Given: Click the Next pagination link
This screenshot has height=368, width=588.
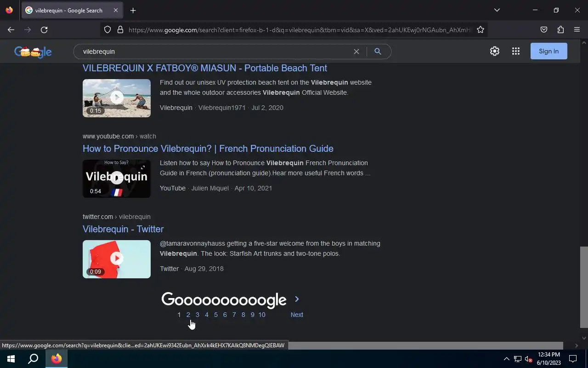Looking at the screenshot, I should click(x=297, y=315).
